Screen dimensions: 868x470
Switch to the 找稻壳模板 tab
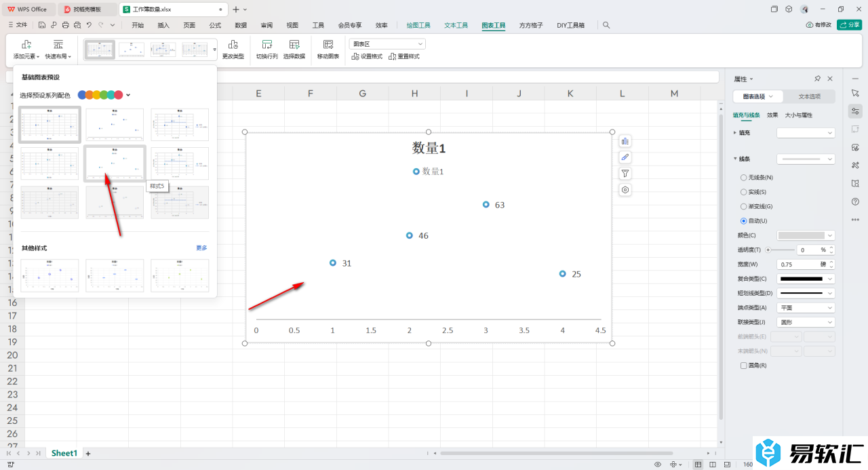[87, 9]
